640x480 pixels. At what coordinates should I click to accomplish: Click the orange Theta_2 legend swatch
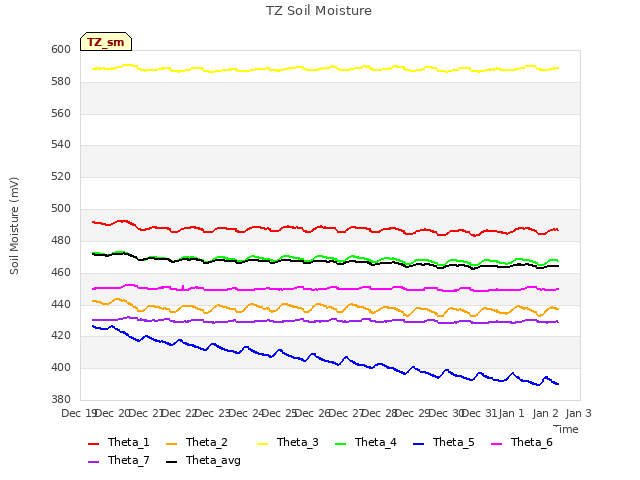point(171,444)
